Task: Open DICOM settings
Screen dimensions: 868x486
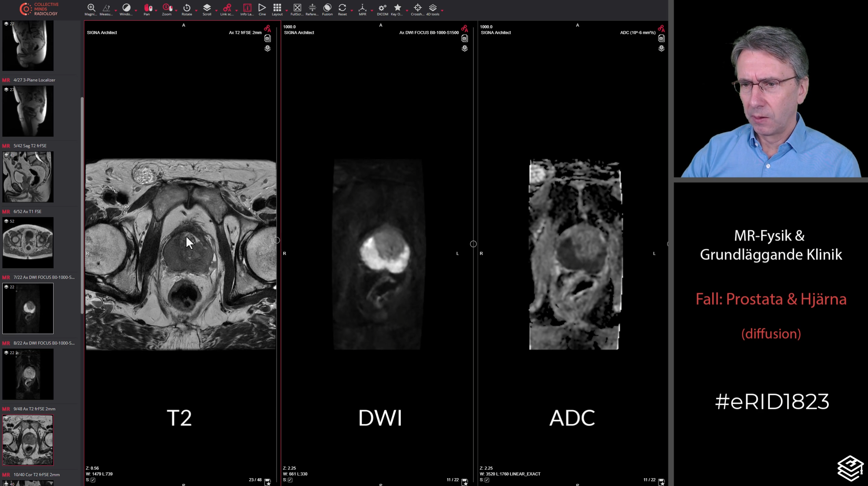Action: pos(382,10)
